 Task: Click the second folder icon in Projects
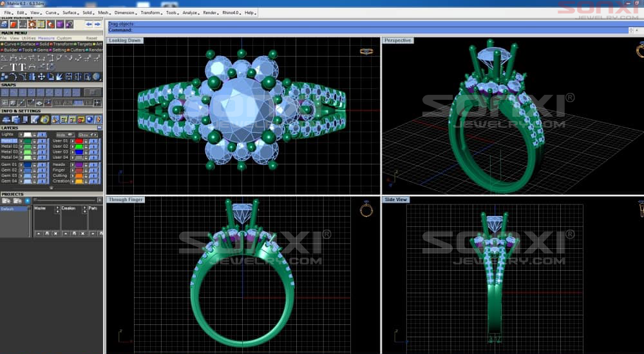17,201
